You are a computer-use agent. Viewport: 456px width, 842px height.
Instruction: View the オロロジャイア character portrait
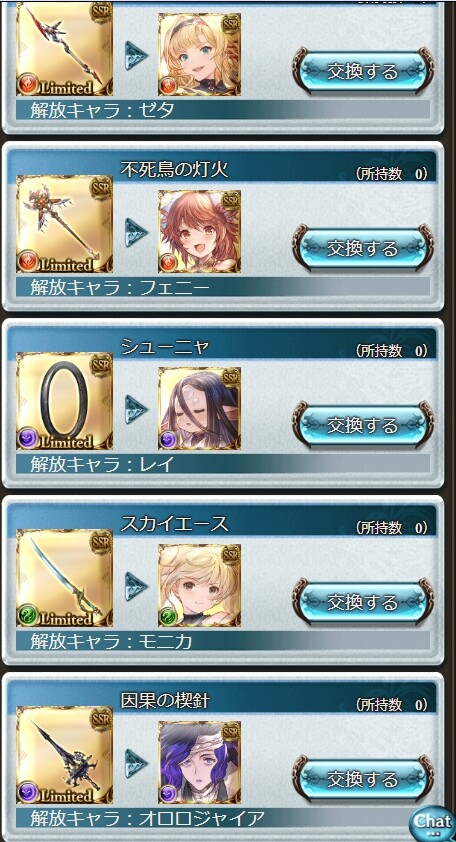(199, 762)
